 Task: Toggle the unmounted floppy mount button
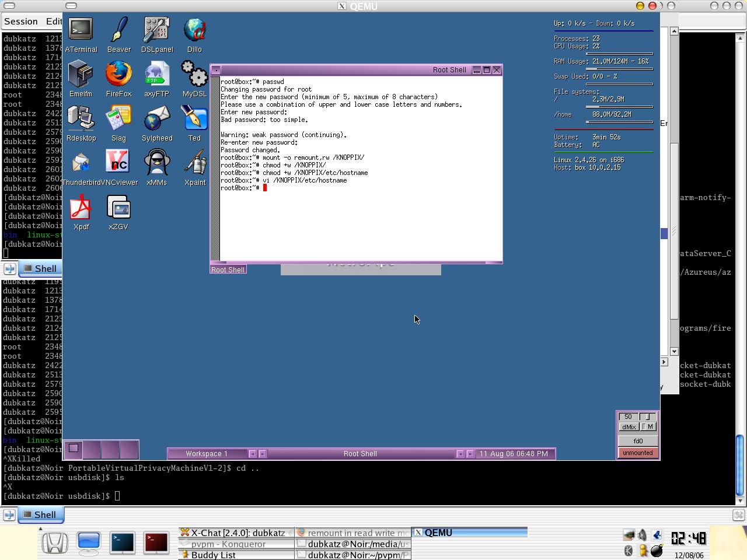point(637,453)
